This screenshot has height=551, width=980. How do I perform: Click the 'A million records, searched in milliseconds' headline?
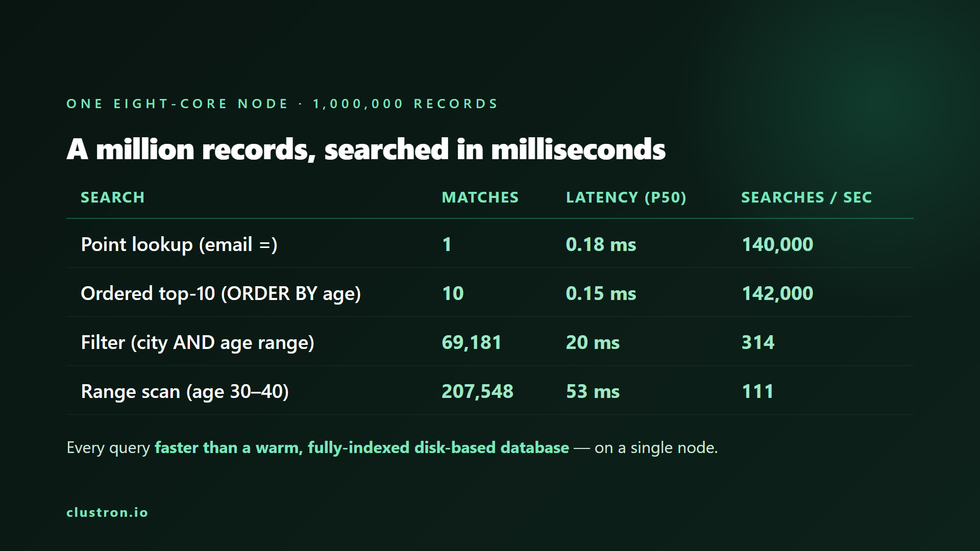(365, 149)
